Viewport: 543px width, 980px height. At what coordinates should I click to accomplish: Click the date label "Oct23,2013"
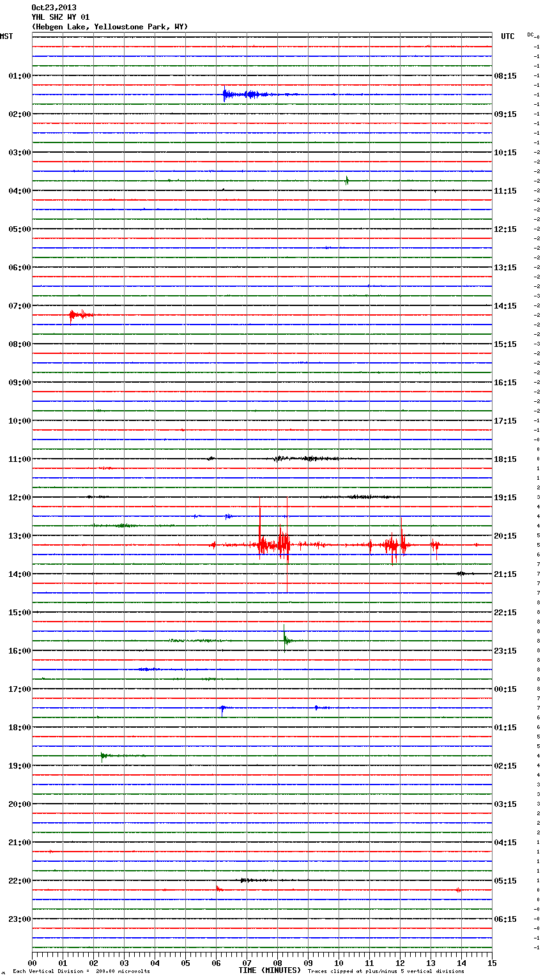click(x=54, y=8)
